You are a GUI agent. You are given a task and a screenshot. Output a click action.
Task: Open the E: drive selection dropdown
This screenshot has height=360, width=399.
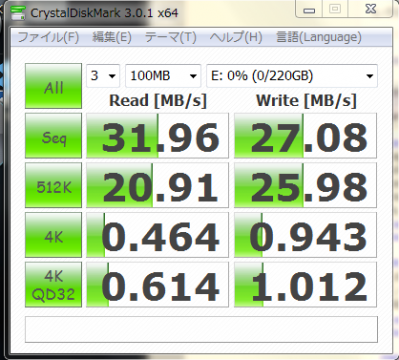point(292,76)
